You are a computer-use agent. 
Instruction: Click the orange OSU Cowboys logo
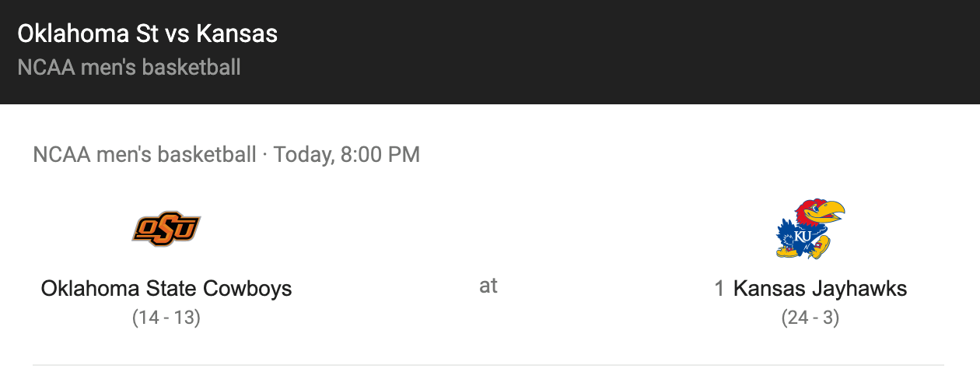(166, 228)
